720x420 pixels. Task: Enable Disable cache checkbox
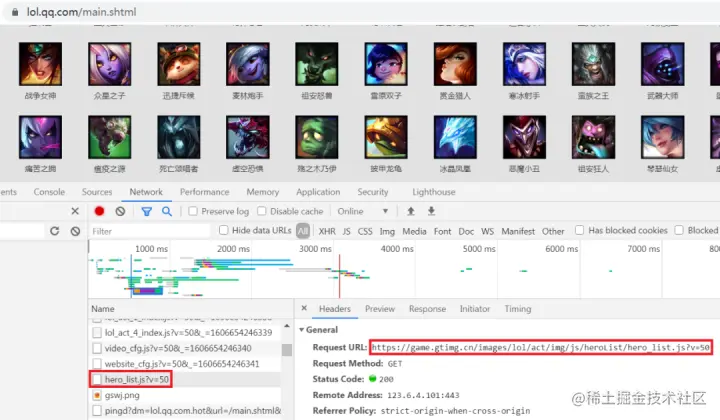click(262, 211)
